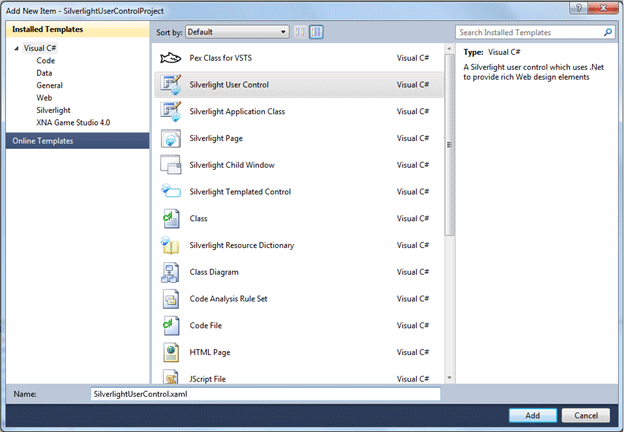The image size is (624, 432).
Task: Click the Class template C# icon
Action: tap(171, 218)
